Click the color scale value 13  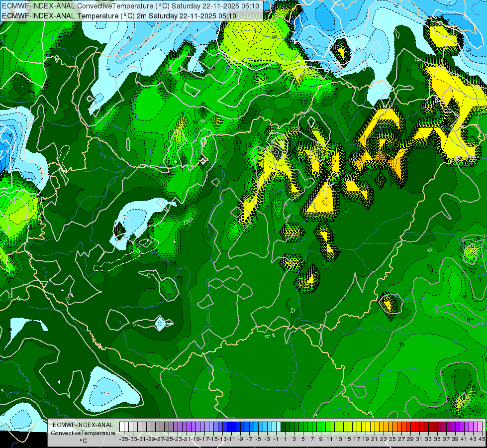coord(339,439)
